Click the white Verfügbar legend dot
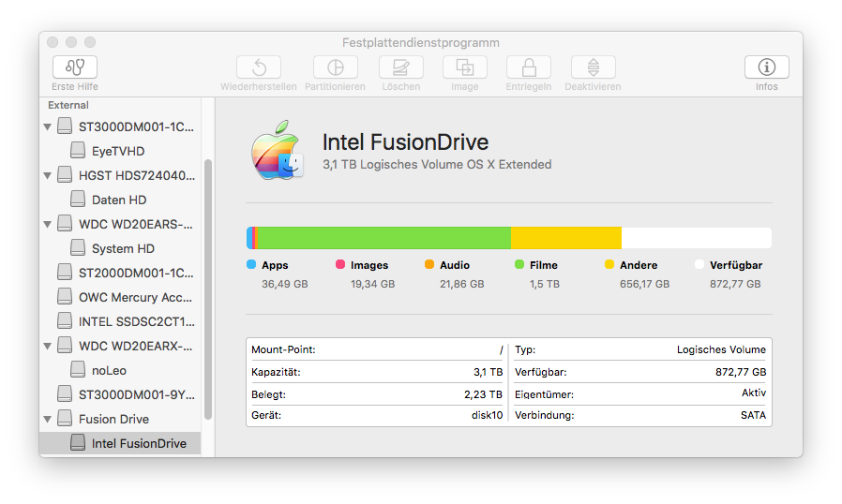Image resolution: width=842 pixels, height=504 pixels. point(699,264)
